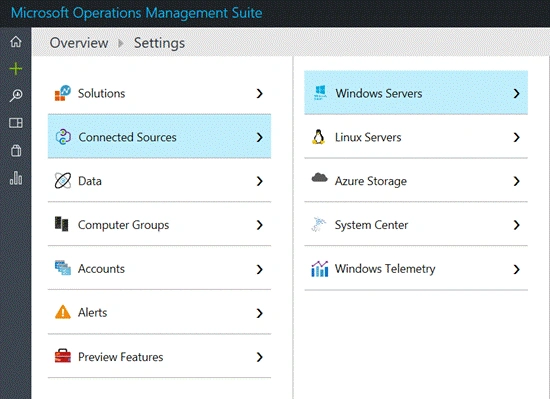Select Connected Sources settings item
Screen dimensions: 550x399
coord(159,136)
